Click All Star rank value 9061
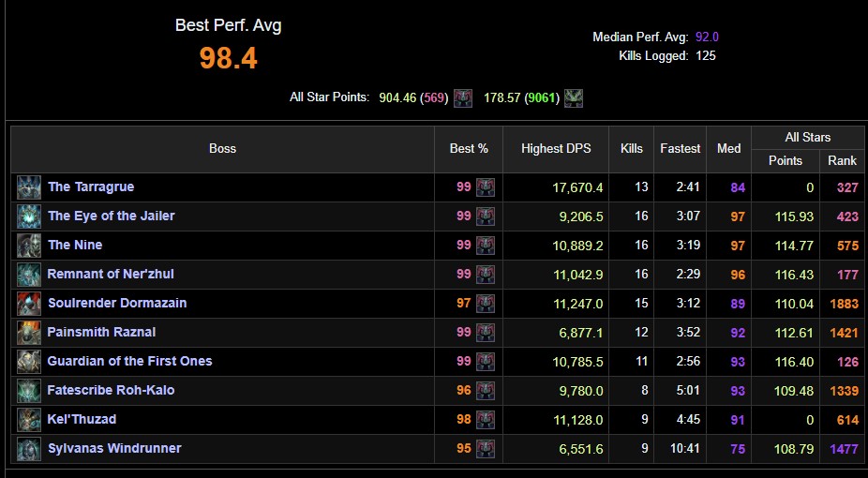Image resolution: width=868 pixels, height=478 pixels. 542,98
